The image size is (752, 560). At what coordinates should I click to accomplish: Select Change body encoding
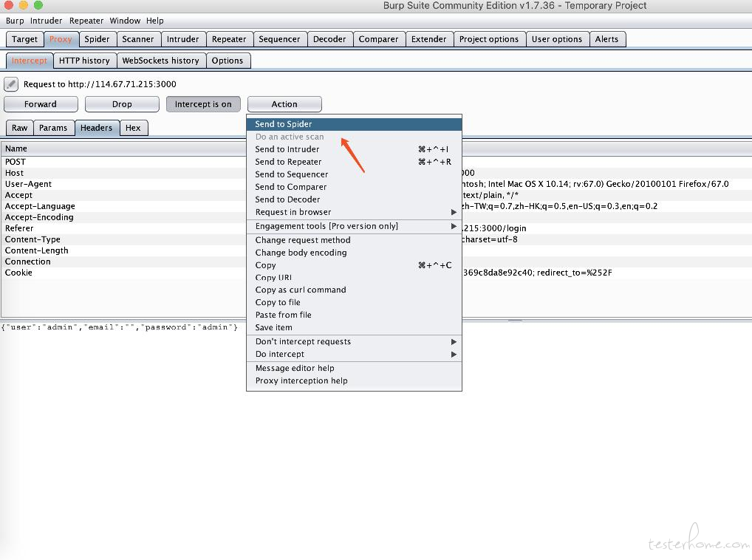click(x=354, y=253)
